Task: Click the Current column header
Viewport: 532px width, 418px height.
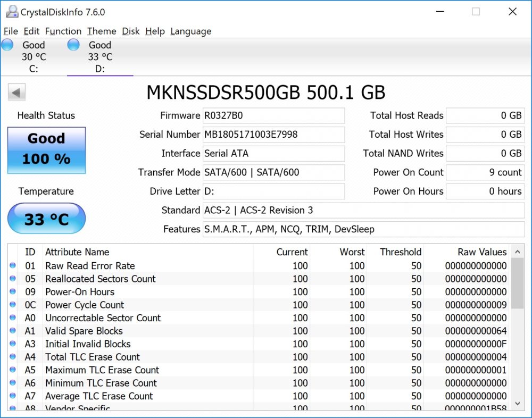Action: tap(281, 252)
